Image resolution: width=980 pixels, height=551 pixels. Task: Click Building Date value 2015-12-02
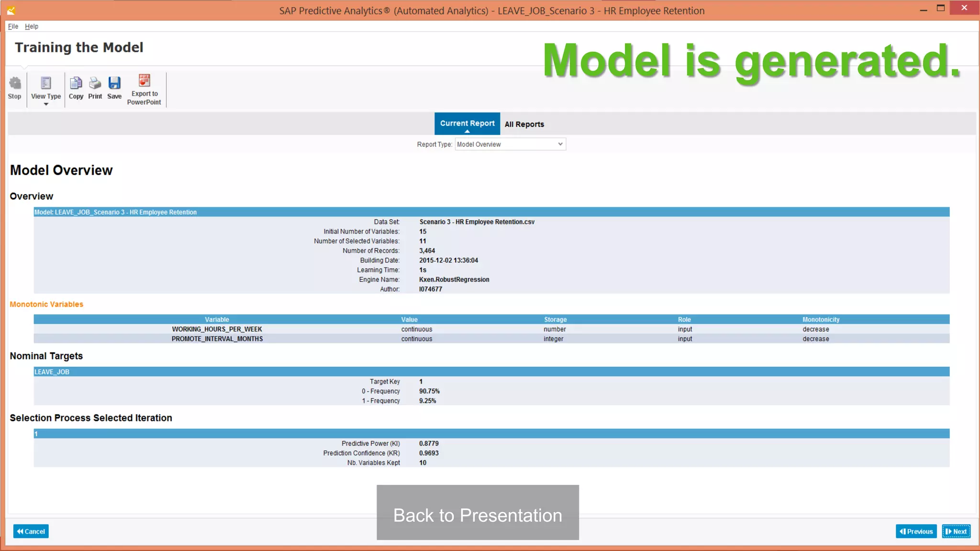[x=448, y=260]
